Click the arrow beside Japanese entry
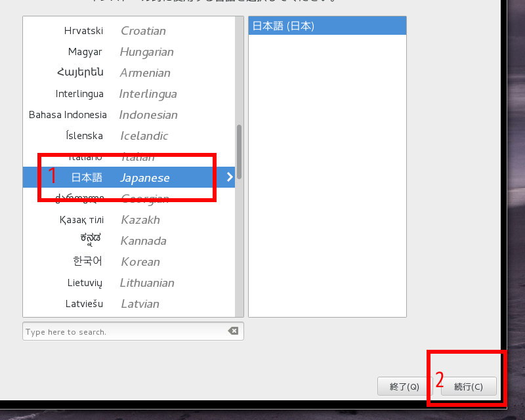Image resolution: width=525 pixels, height=420 pixels. point(229,177)
